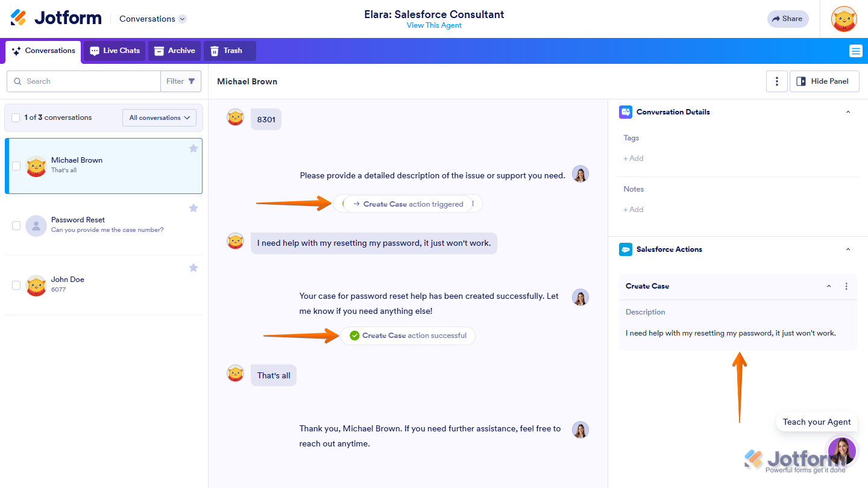The image size is (868, 488).
Task: Click the search magnifier icon
Action: click(x=17, y=81)
